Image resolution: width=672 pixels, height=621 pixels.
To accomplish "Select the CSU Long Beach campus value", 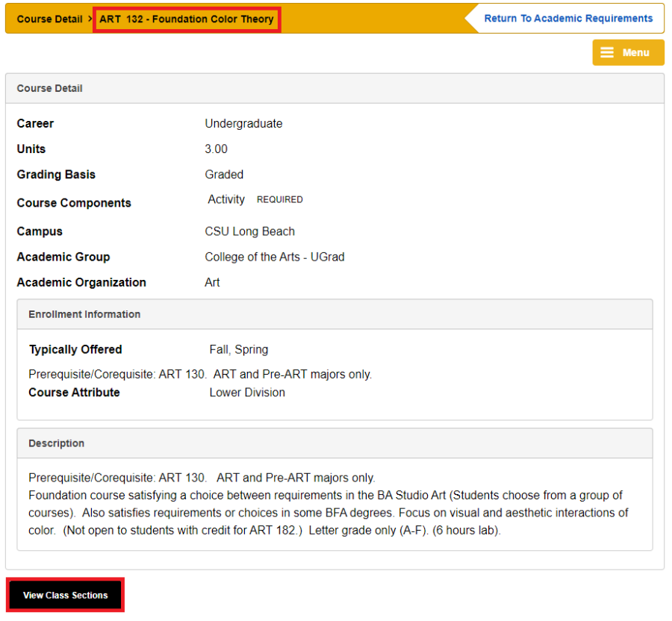I will tap(249, 231).
